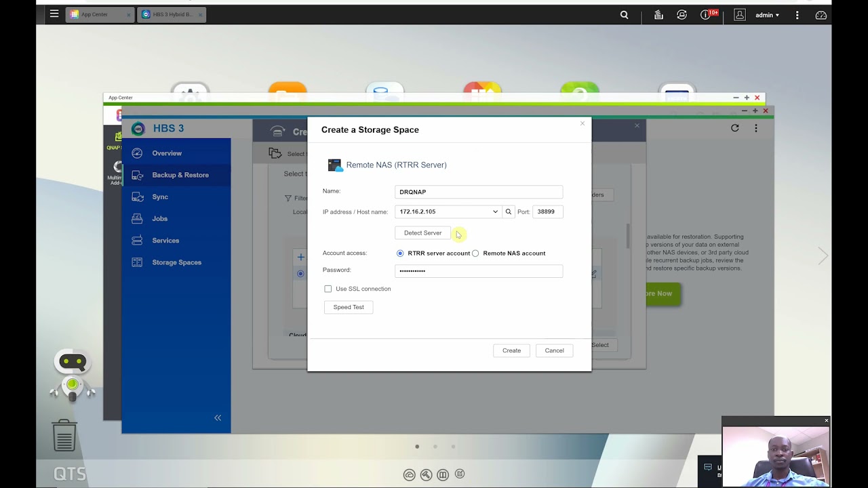Click the Services icon in HBS sidebar
Viewport: 868px width, 488px height.
(x=137, y=241)
